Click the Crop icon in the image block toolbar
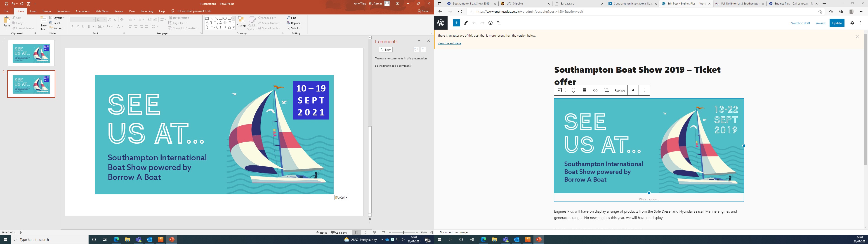868x244 pixels. (x=606, y=90)
